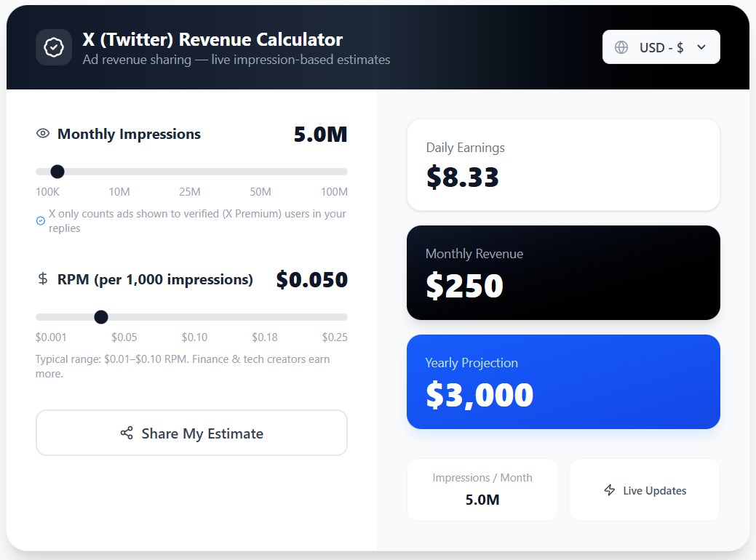756x560 pixels.
Task: Click the Share My Estimate button
Action: [x=191, y=433]
